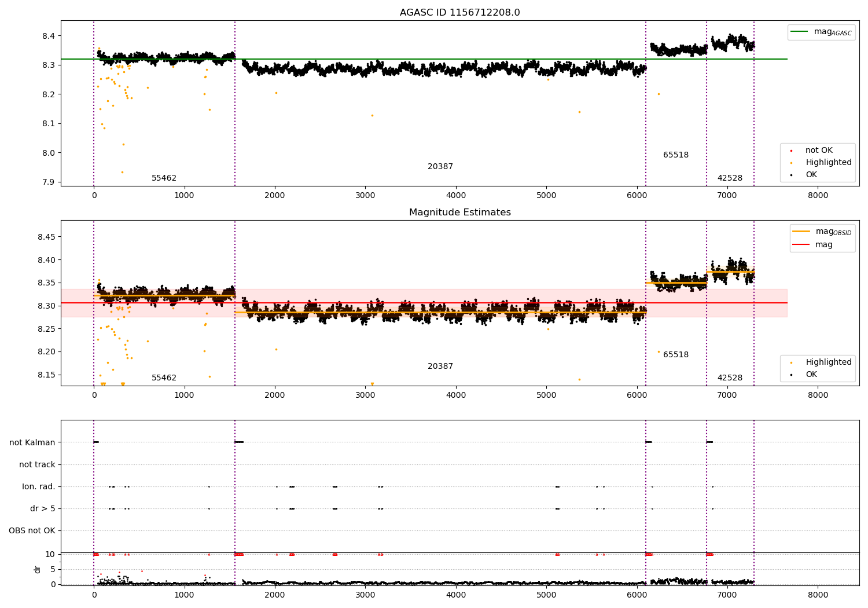Select the red 'mag' legend entry in middle plot
868x608 pixels.
[x=813, y=245]
